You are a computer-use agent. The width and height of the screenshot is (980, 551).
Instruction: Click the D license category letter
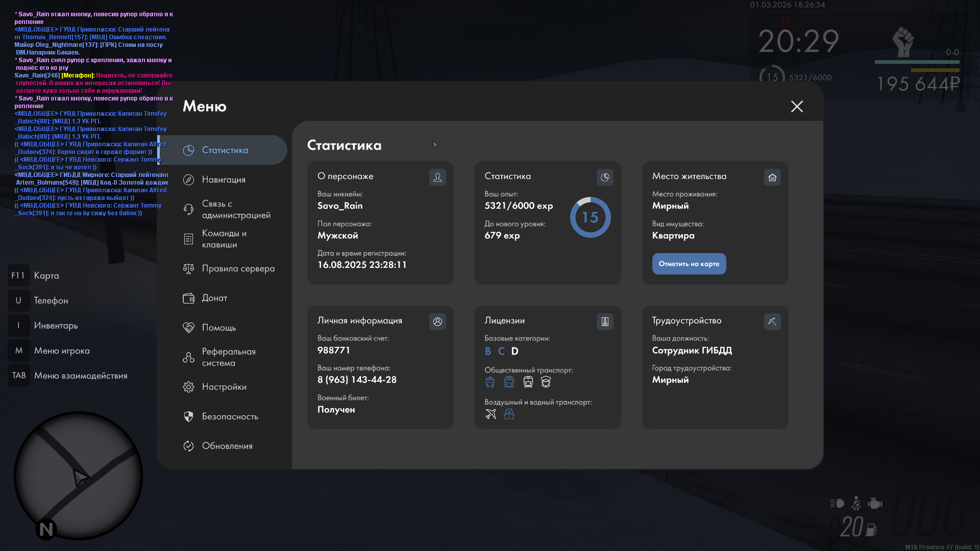(514, 351)
